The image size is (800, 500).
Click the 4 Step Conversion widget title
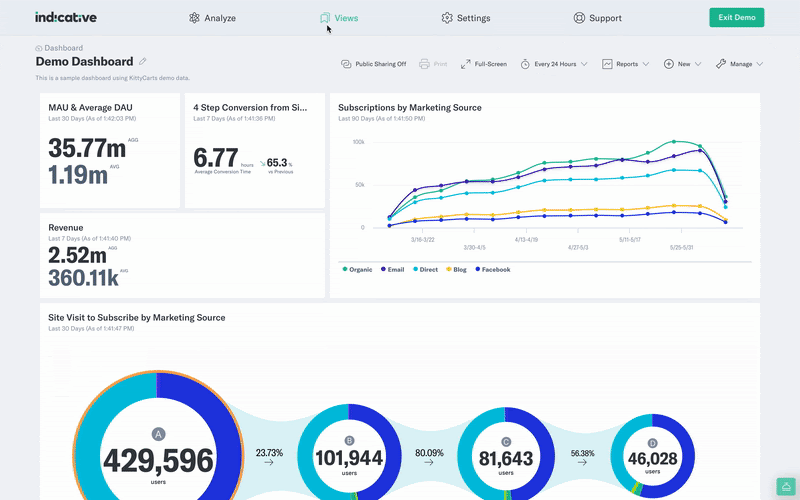pyautogui.click(x=250, y=108)
